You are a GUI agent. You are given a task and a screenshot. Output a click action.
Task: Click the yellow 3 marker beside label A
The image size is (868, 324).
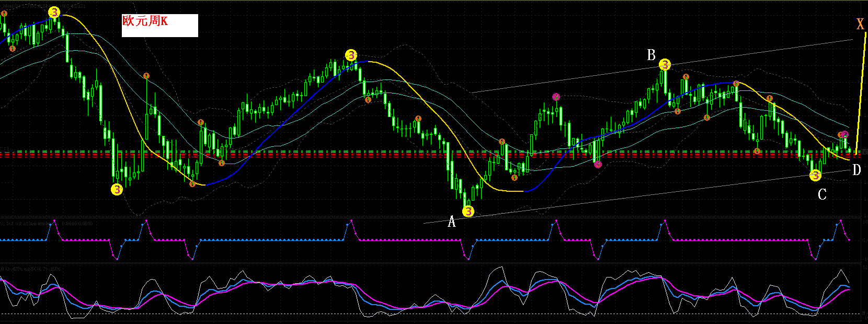click(468, 212)
